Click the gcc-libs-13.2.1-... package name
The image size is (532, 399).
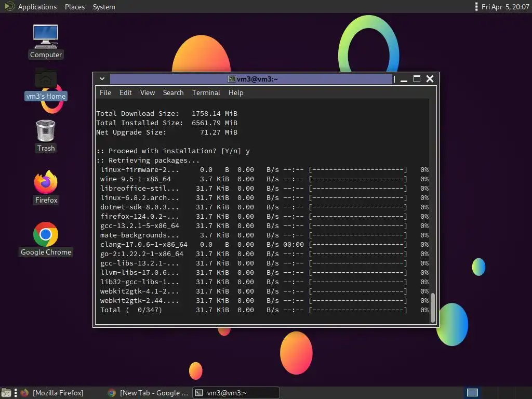click(x=139, y=263)
